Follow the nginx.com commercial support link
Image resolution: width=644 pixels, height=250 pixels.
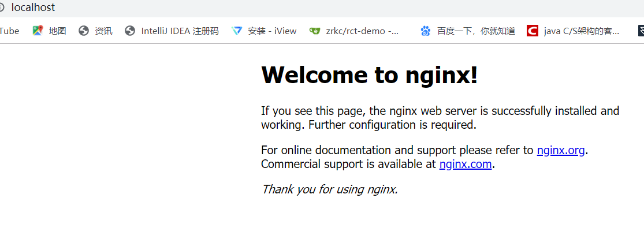(466, 164)
